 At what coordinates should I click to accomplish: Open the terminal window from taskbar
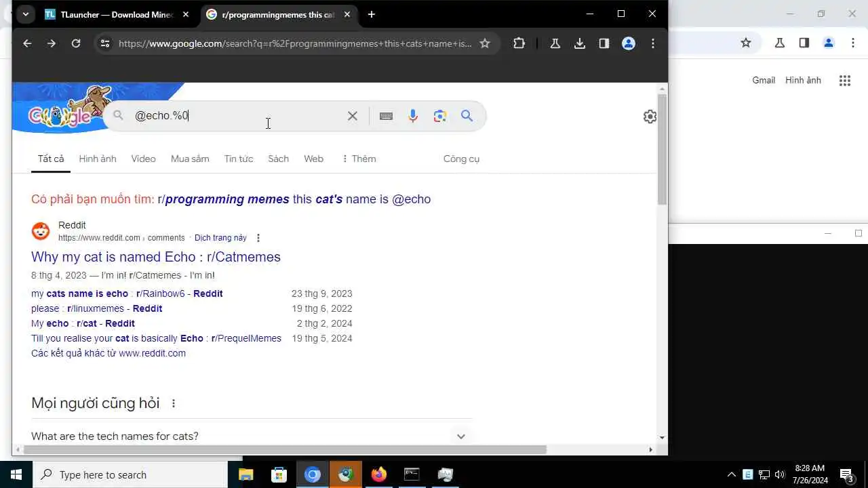[x=412, y=474]
